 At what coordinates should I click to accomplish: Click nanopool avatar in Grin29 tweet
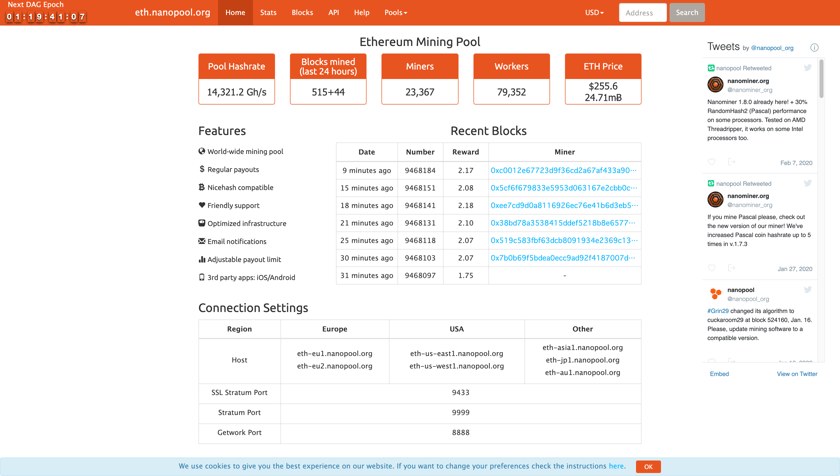pyautogui.click(x=715, y=293)
